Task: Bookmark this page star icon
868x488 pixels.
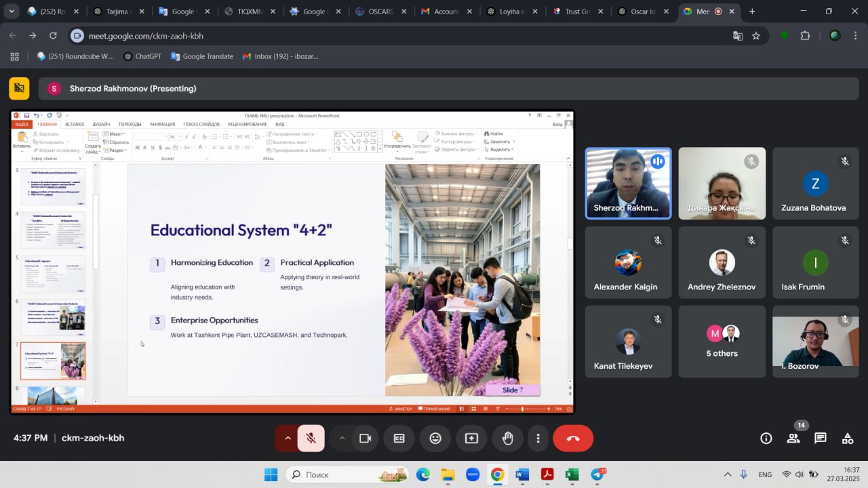Action: click(756, 36)
